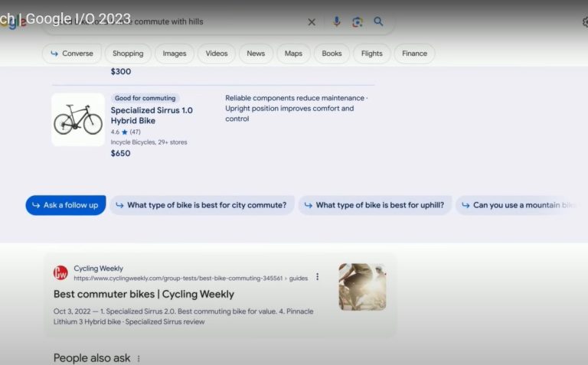Click the microphone voice search icon
The height and width of the screenshot is (365, 588).
(x=337, y=22)
